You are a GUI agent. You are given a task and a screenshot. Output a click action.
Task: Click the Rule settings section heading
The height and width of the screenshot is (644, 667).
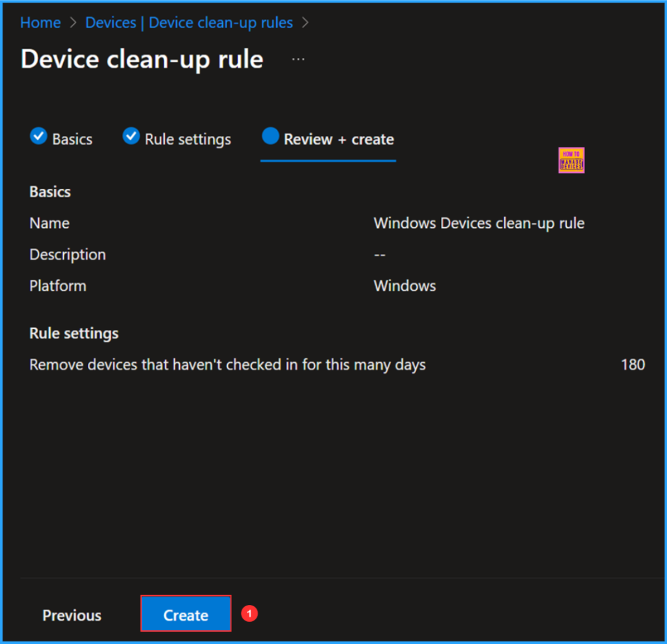[x=74, y=333]
